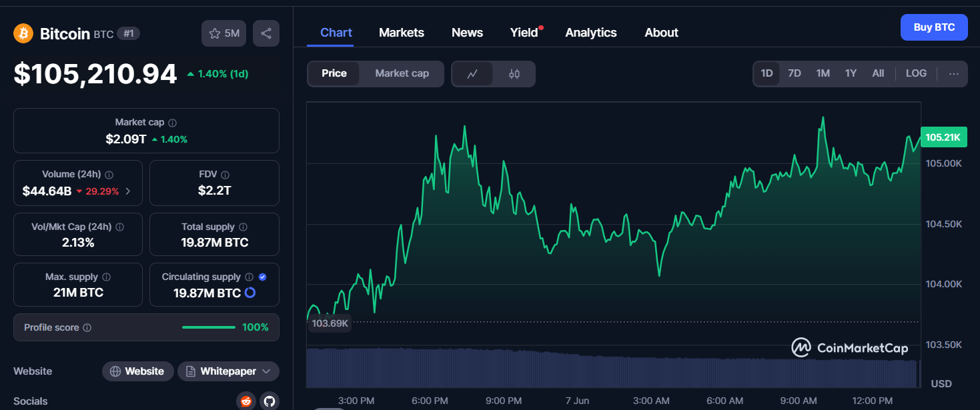Viewport: 980px width, 410px height.
Task: Open the GitHub social link icon
Action: pos(270,401)
